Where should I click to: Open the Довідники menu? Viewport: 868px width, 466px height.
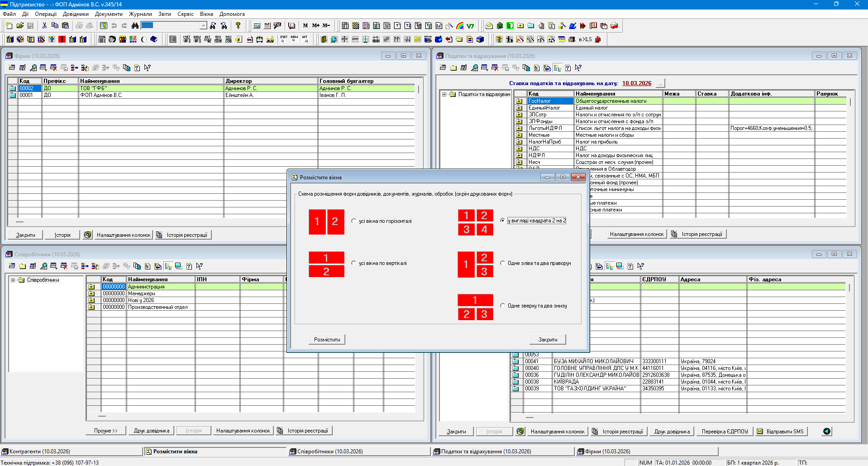76,14
